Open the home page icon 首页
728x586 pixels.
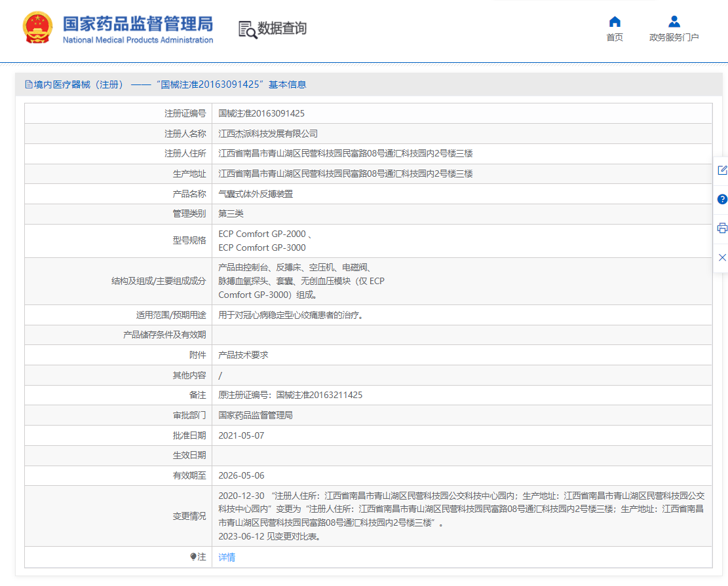[x=615, y=22]
